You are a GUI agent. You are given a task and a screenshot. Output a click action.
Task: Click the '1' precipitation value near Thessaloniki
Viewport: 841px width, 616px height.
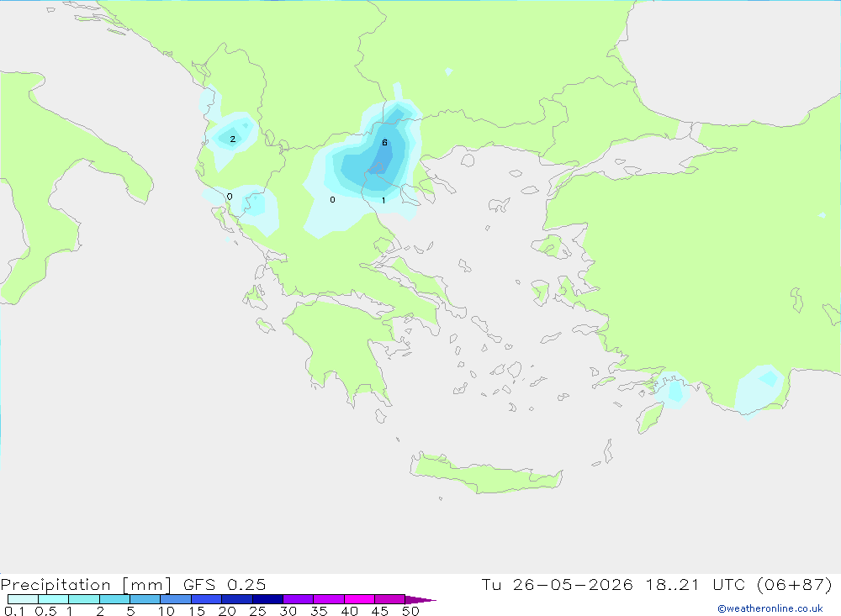pos(383,201)
